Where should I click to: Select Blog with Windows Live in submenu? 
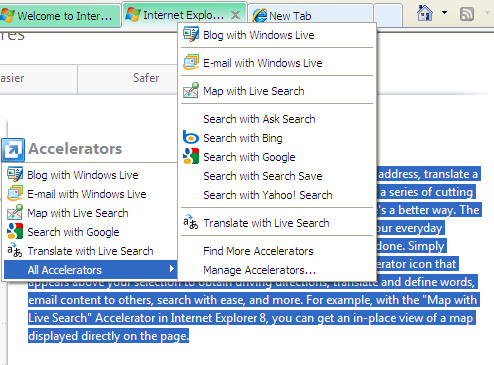click(277, 35)
